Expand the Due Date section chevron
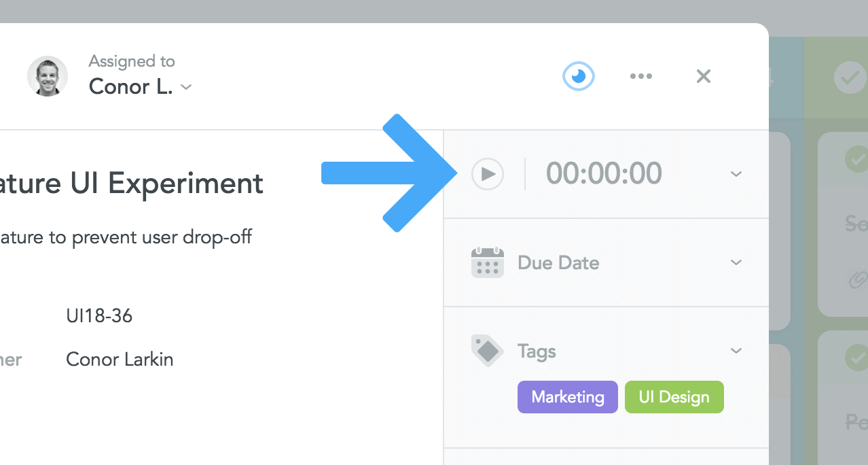This screenshot has width=868, height=465. click(736, 262)
